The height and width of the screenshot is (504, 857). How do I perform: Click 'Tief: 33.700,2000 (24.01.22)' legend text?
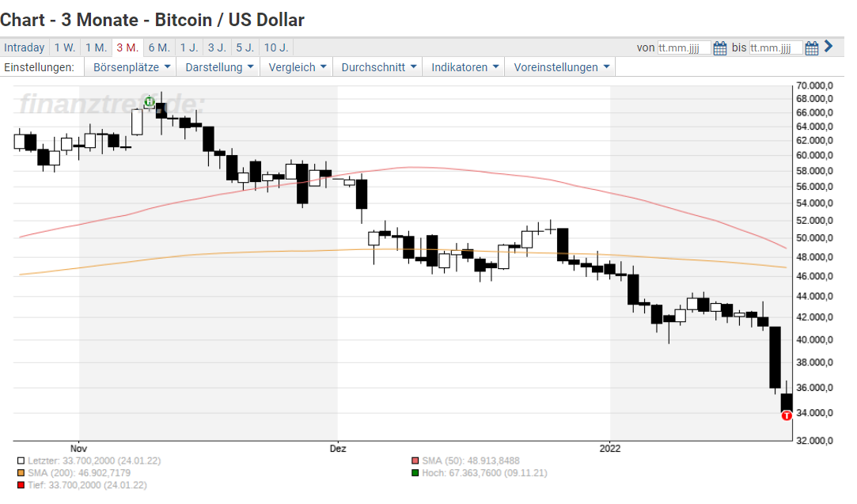coord(88,485)
